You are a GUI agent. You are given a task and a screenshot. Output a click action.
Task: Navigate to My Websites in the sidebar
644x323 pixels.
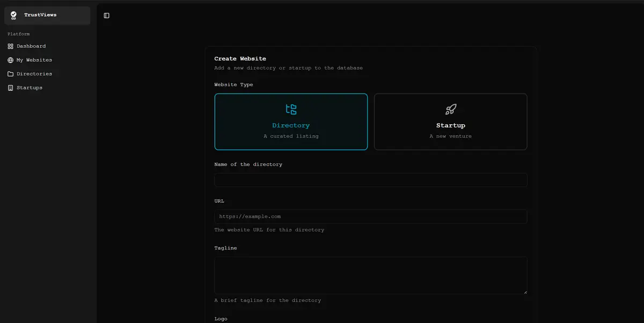coord(34,60)
